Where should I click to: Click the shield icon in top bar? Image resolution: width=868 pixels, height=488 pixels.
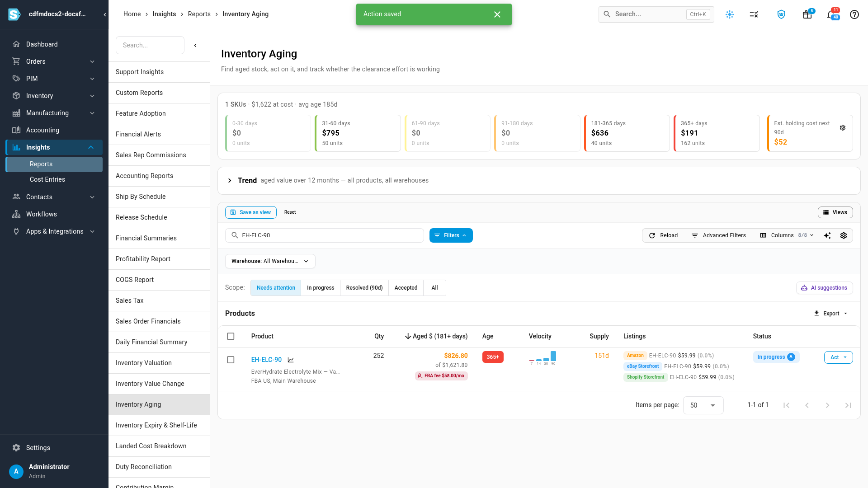tap(781, 14)
